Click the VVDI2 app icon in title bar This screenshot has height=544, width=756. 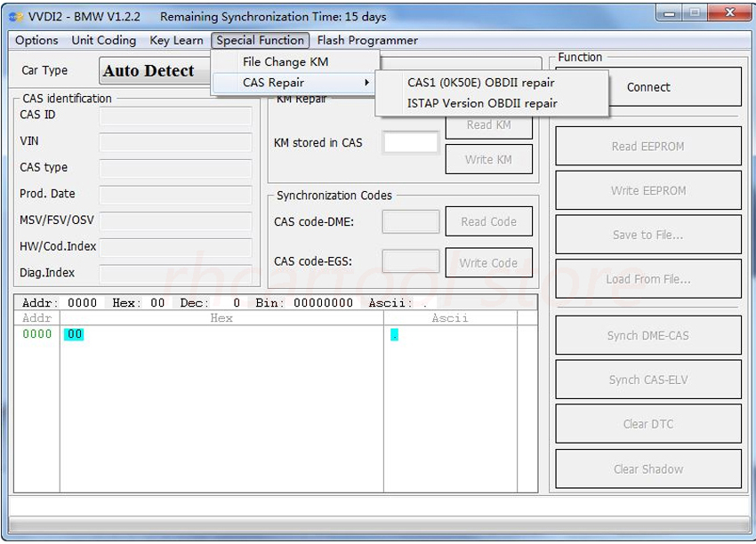pyautogui.click(x=15, y=17)
